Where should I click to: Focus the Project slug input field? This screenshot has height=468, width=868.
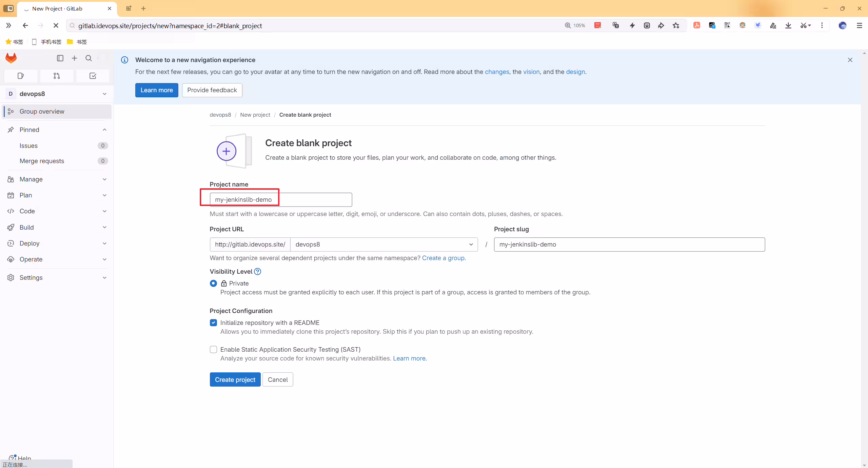(629, 245)
